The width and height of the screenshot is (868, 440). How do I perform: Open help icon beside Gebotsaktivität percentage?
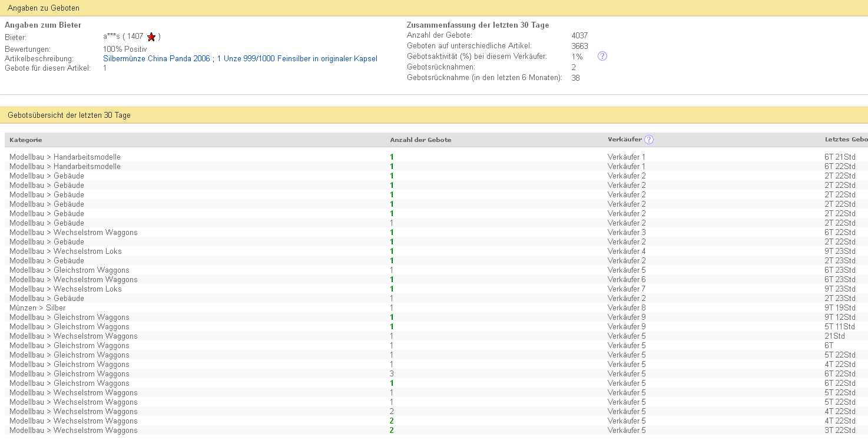(x=602, y=56)
